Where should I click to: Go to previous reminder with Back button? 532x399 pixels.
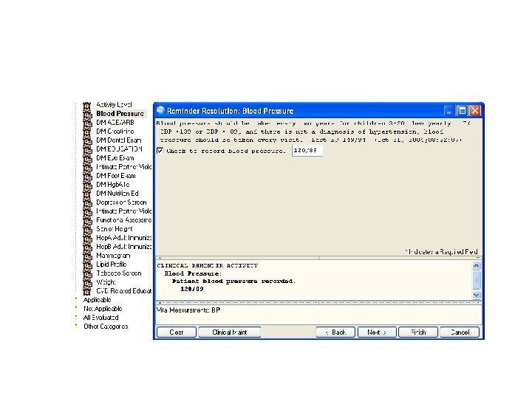point(335,332)
